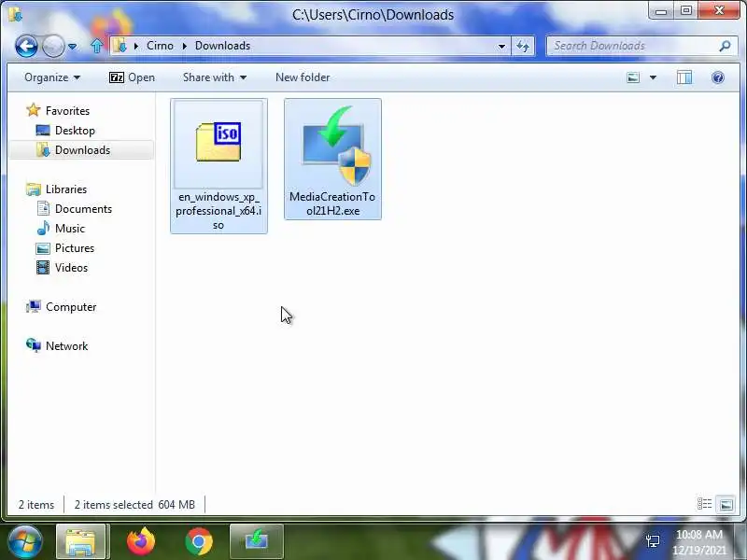
Task: Select Computer in navigation pane
Action: coord(62,307)
